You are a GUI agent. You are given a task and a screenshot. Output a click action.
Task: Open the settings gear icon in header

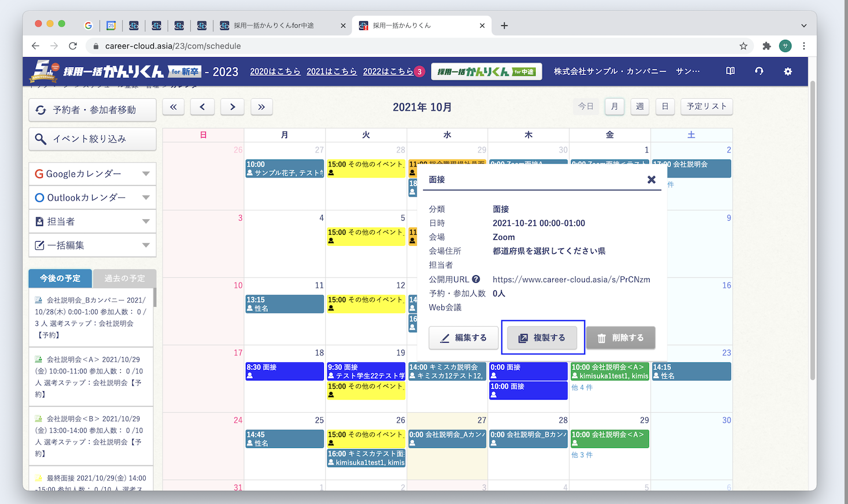point(787,71)
